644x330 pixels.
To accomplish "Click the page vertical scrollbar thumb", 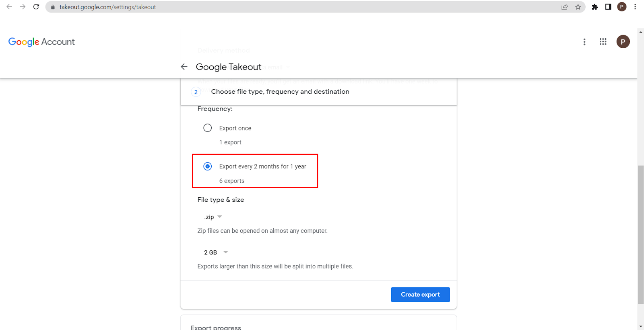I will click(x=640, y=233).
